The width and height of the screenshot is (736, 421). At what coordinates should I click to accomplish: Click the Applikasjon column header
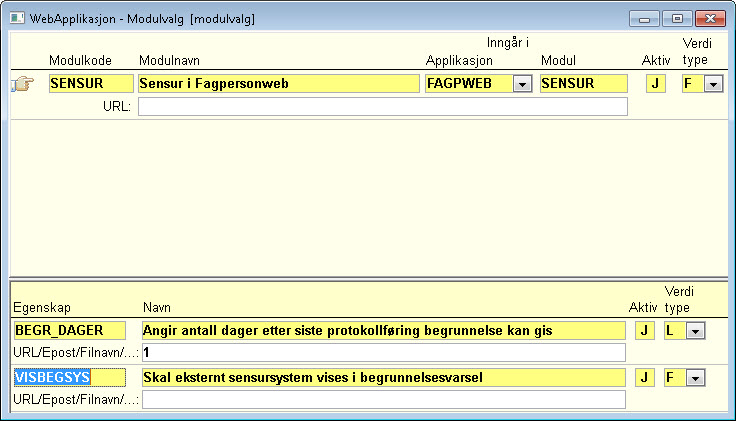pos(459,61)
